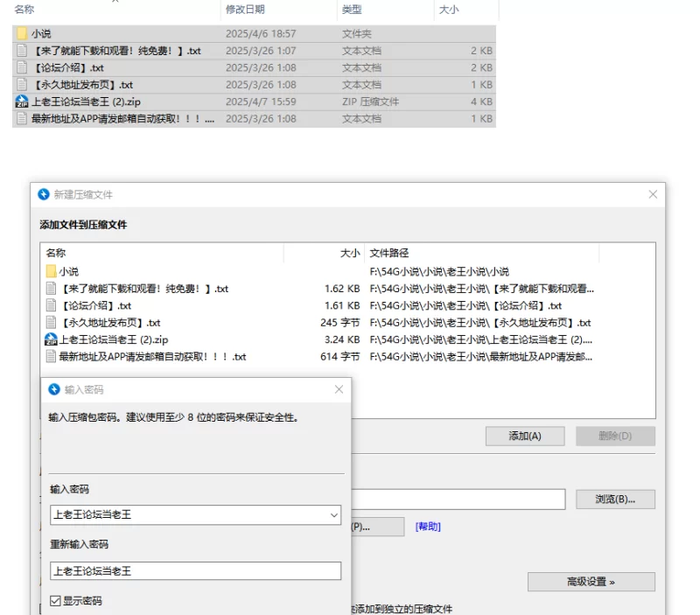This screenshot has height=615, width=700.
Task: Click 小说 folder icon in the compression dialog
Action: [x=52, y=272]
